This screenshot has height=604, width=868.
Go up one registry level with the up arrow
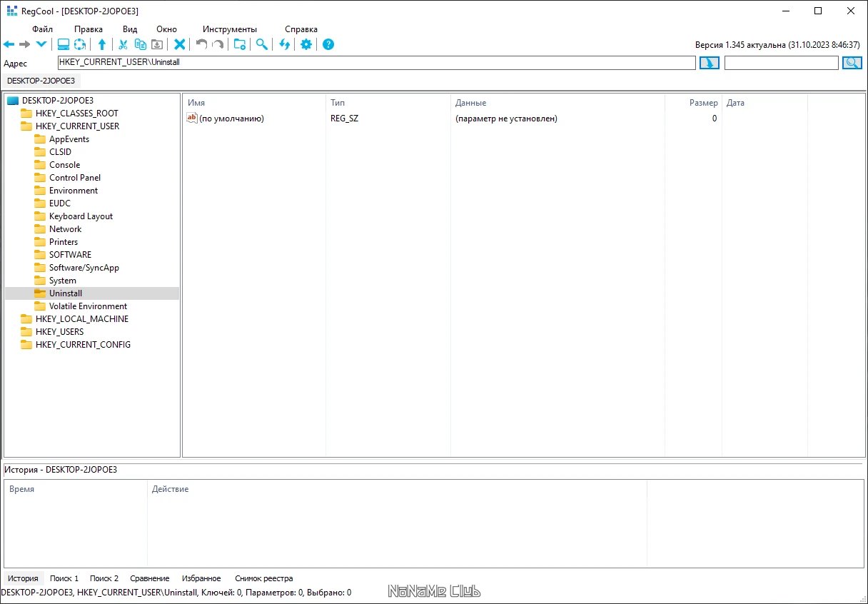(x=102, y=44)
